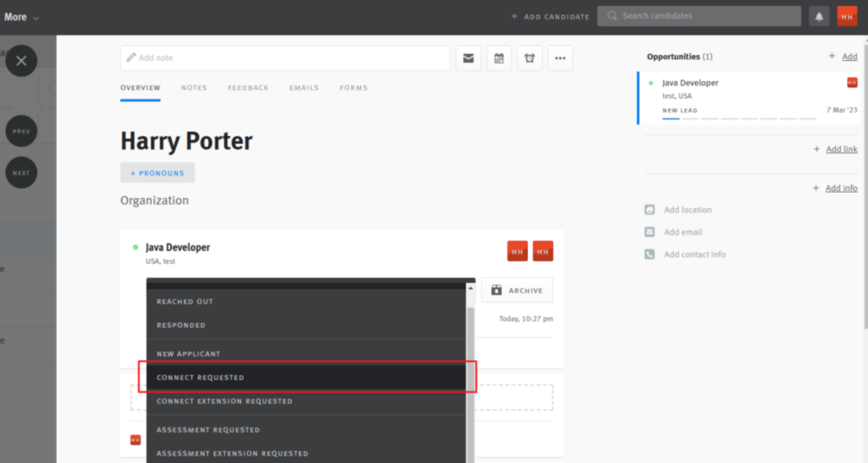
Task: Click the Add contact info phone icon
Action: [649, 254]
